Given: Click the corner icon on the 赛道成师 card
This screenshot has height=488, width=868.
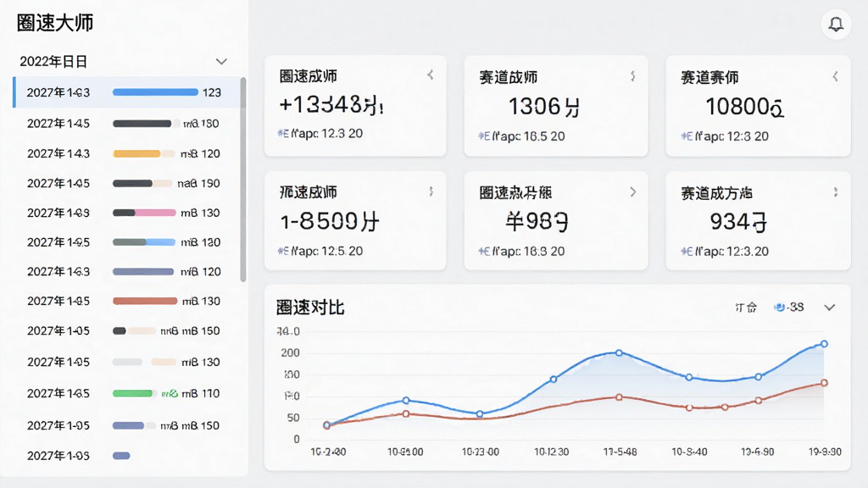Looking at the screenshot, I should pos(632,75).
